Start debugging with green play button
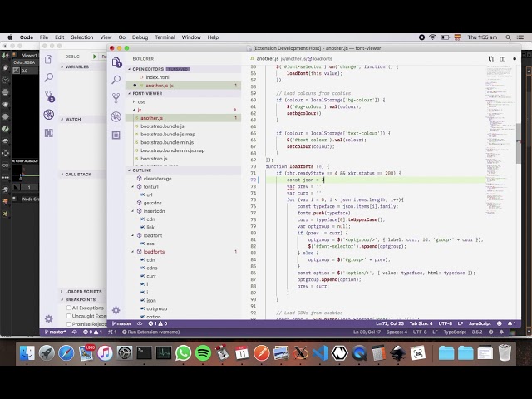 pos(95,57)
